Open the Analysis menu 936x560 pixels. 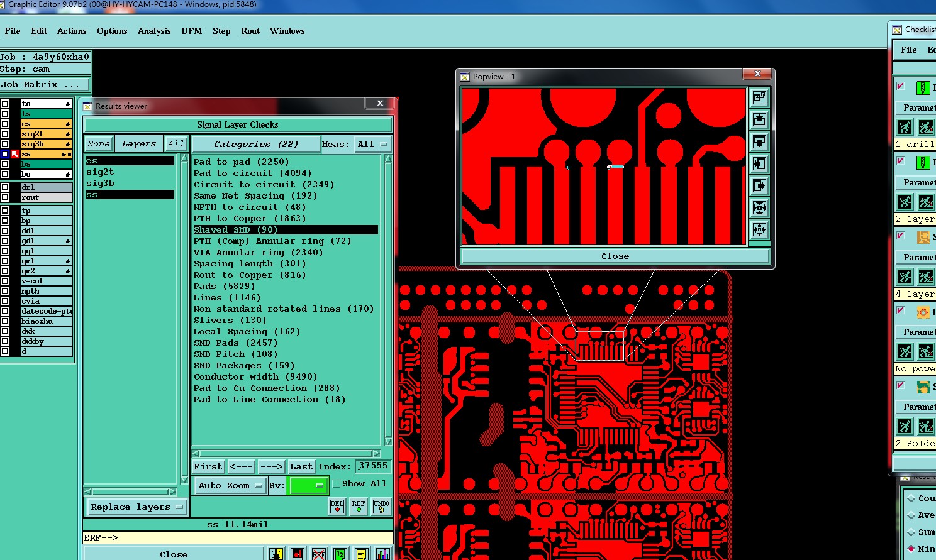point(154,31)
